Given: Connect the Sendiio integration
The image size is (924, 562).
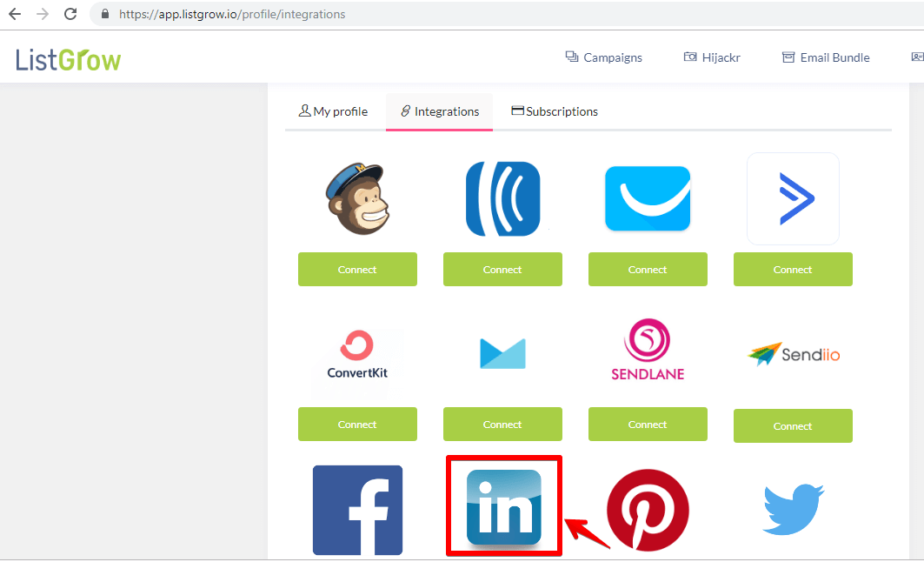Looking at the screenshot, I should 793,425.
